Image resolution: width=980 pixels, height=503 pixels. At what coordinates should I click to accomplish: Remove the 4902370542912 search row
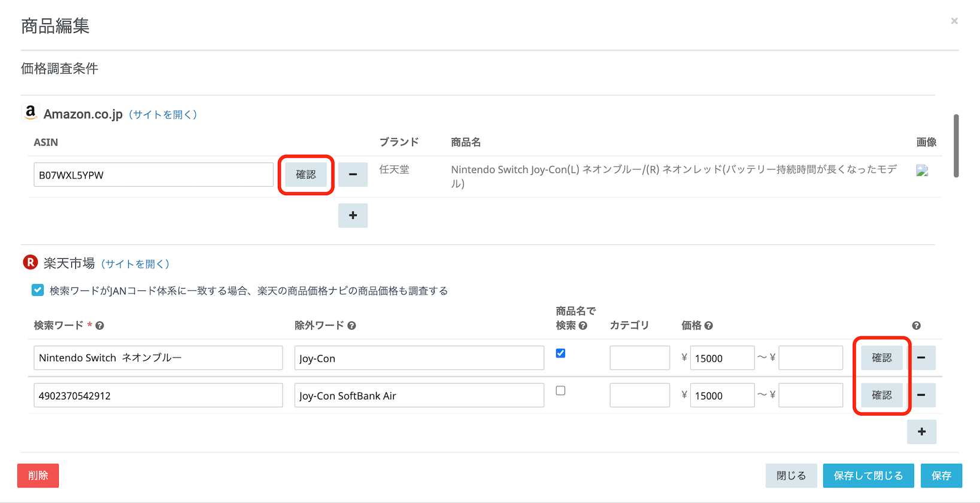click(x=921, y=395)
